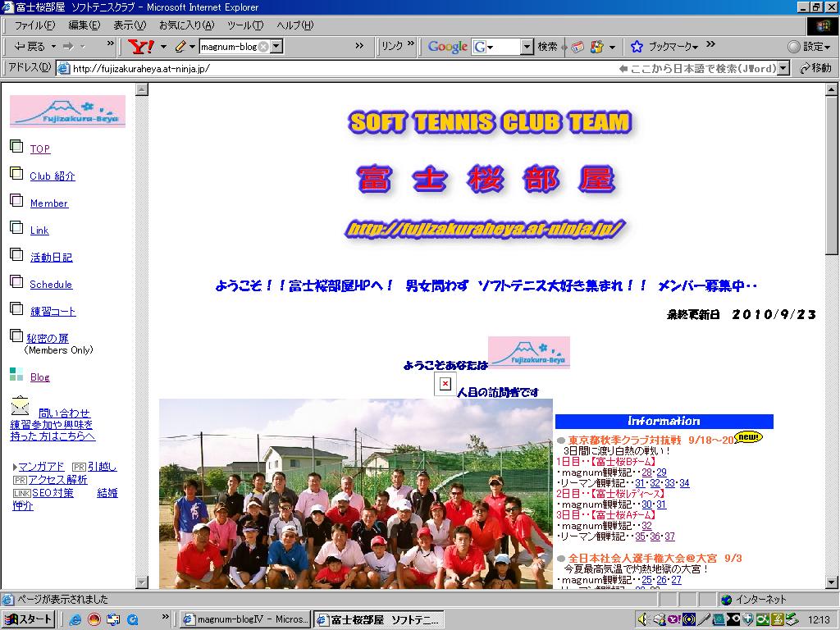The image size is (840, 630).
Task: Click the Google toolbar search field
Action: (x=503, y=47)
